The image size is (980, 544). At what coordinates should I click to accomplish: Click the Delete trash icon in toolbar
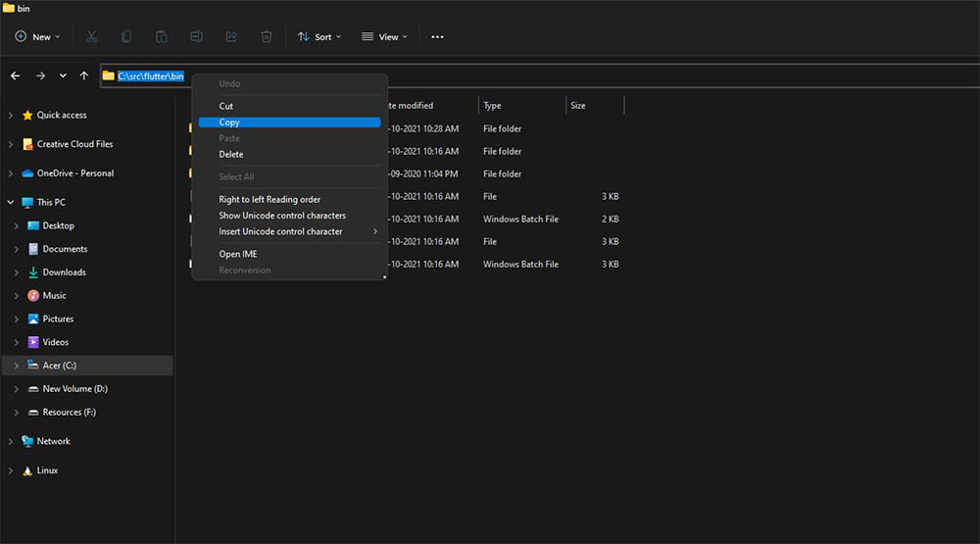pos(266,36)
